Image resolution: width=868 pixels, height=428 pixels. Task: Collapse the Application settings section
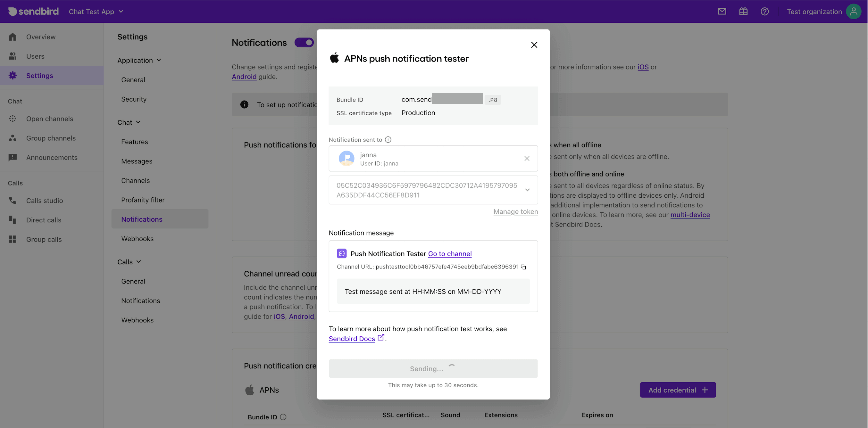tap(139, 60)
